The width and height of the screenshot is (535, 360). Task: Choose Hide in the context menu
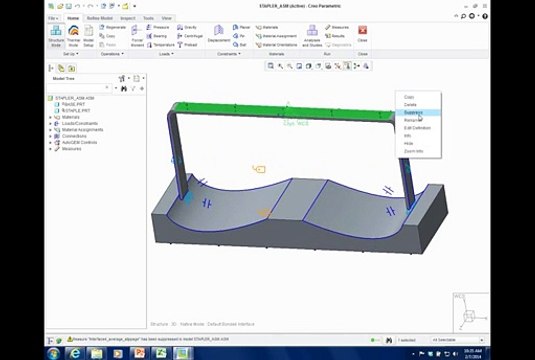click(x=418, y=143)
